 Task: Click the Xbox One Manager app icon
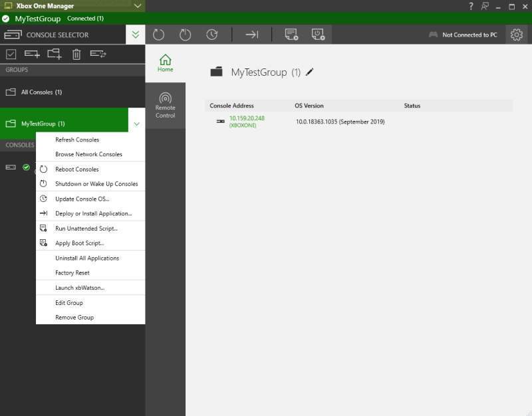coord(8,6)
